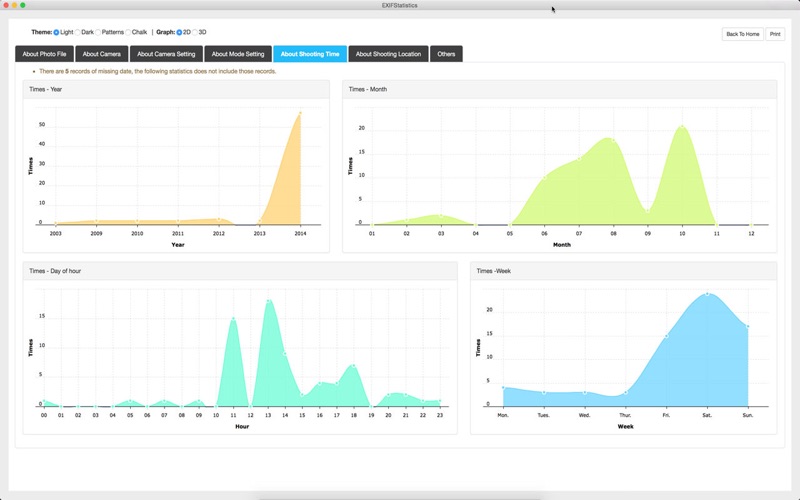The width and height of the screenshot is (800, 500).
Task: Click the Sat. peak point in Week chart
Action: click(x=707, y=294)
